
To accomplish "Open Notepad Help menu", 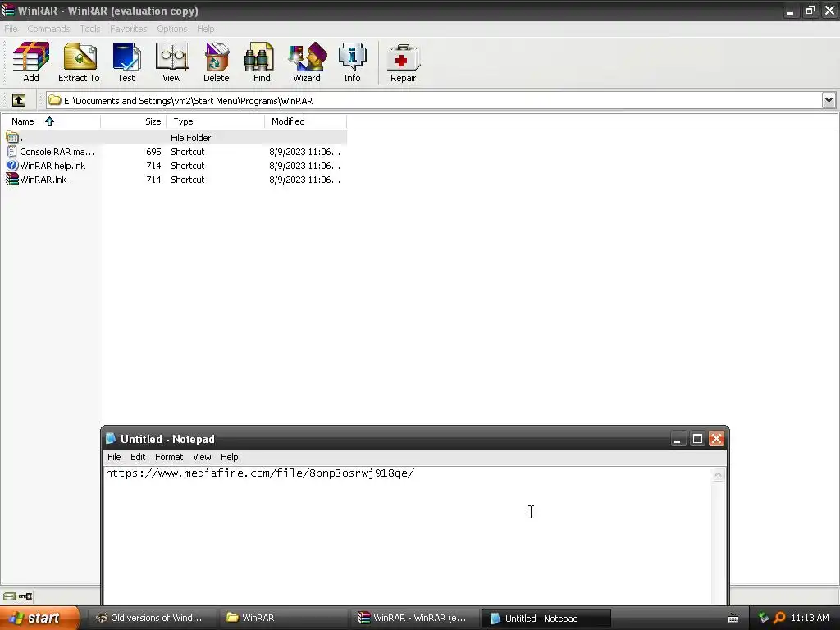I will tap(230, 457).
